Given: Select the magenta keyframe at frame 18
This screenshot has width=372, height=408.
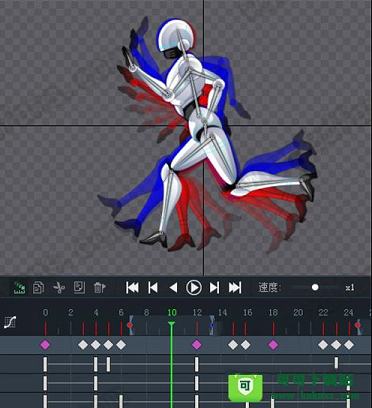Looking at the screenshot, I should click(x=273, y=345).
